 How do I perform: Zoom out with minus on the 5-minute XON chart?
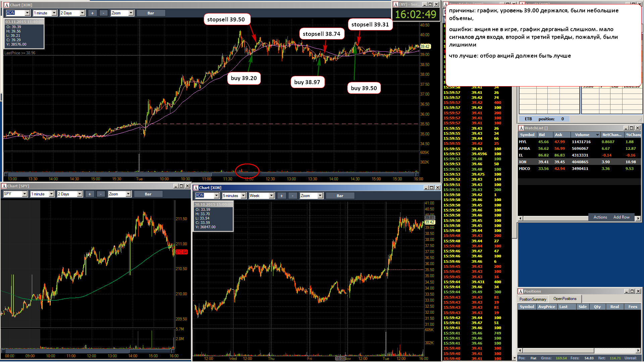tap(293, 196)
